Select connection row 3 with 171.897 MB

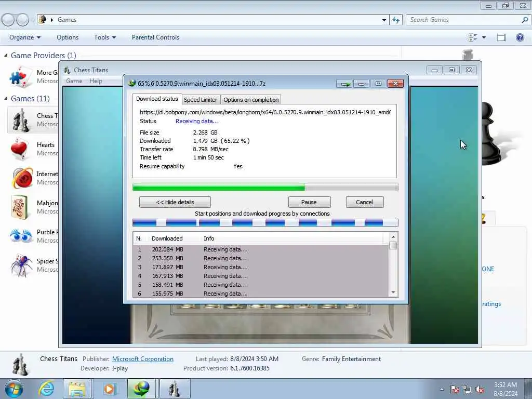[x=261, y=267]
